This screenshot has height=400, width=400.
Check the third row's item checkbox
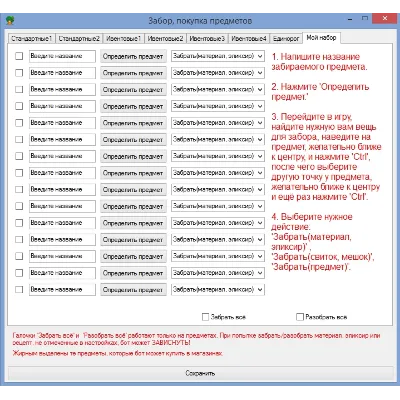(19, 89)
